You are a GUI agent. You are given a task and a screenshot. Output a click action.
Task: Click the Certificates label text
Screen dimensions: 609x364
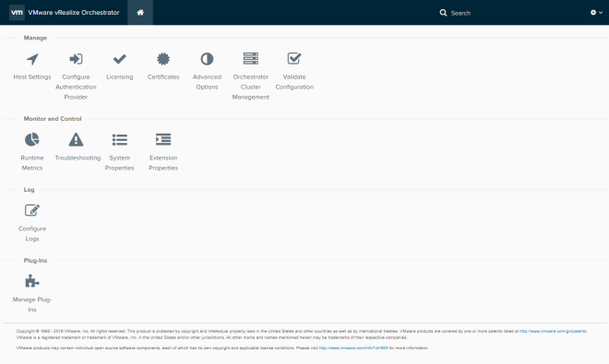click(x=163, y=76)
